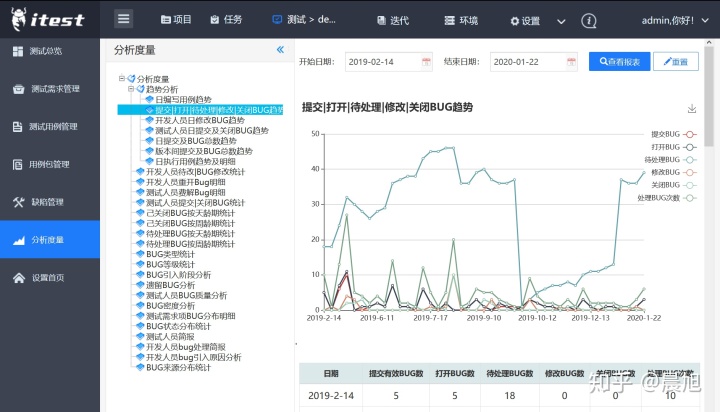Open BUG等级统计 report

point(170,265)
